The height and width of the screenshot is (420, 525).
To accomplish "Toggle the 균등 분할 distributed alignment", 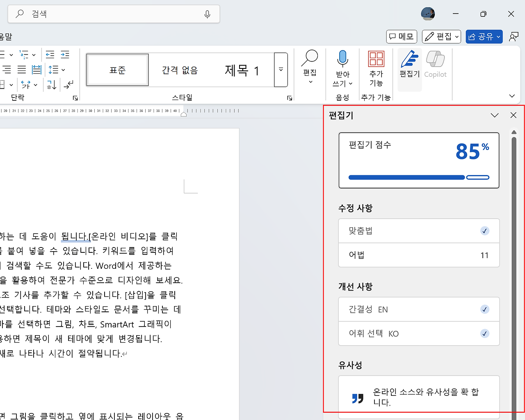I will (37, 69).
